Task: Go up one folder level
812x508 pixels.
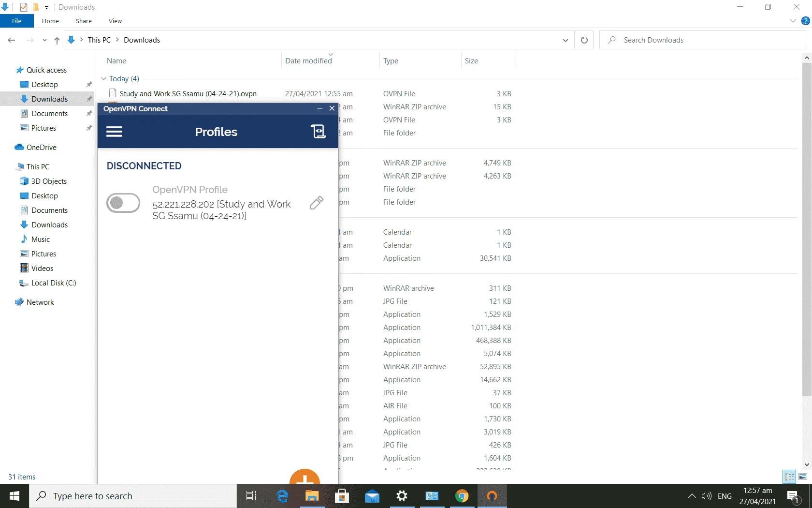Action: pyautogui.click(x=57, y=40)
